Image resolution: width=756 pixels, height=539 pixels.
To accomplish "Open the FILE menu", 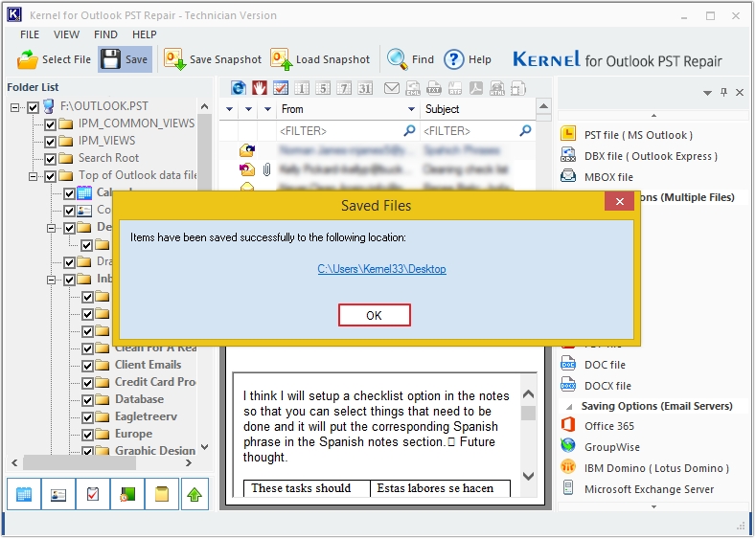I will (30, 34).
